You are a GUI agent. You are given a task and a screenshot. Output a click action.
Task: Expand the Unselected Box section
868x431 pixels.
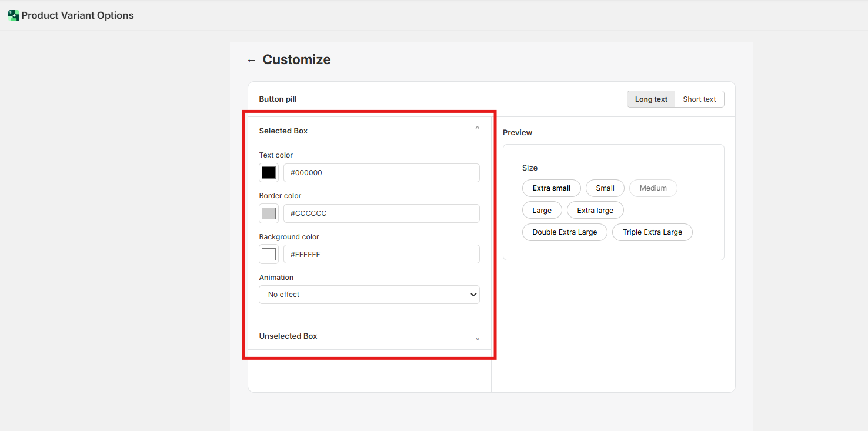pos(477,338)
